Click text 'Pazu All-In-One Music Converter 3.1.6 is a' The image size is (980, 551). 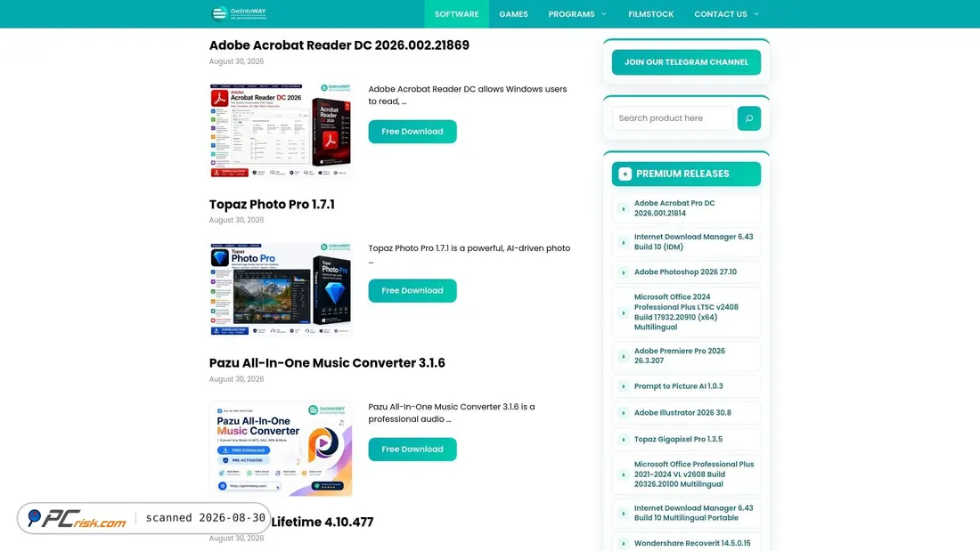452,407
